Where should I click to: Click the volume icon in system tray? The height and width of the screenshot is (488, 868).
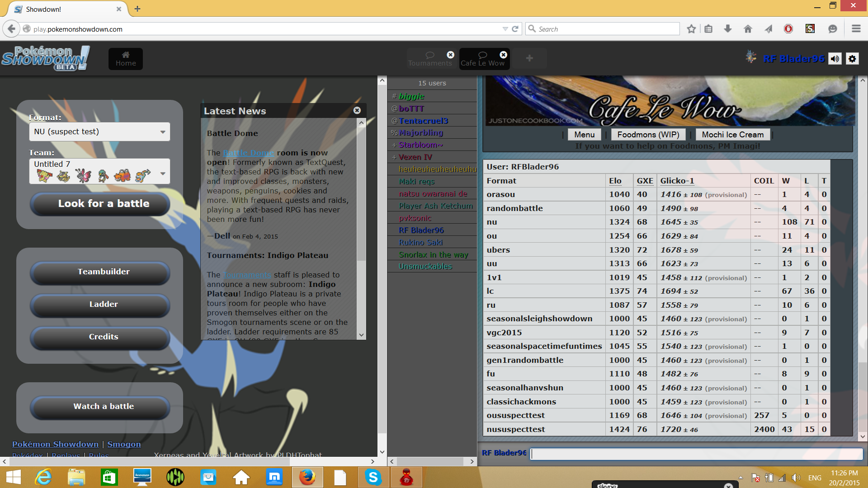pos(796,478)
